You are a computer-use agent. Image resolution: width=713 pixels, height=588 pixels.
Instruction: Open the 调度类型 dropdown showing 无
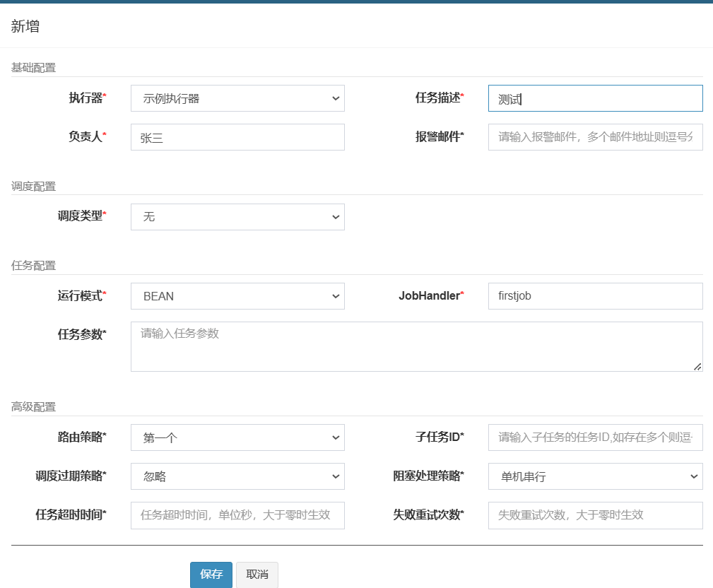[x=237, y=217]
